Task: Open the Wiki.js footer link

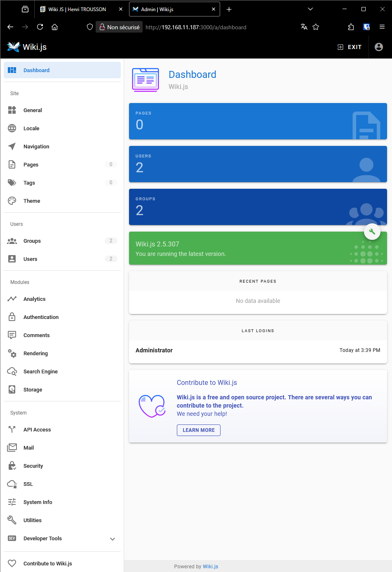Action: (x=210, y=567)
